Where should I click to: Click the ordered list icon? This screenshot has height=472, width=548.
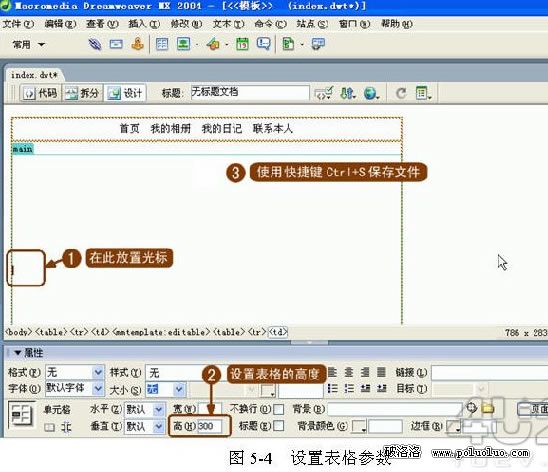tap(349, 389)
